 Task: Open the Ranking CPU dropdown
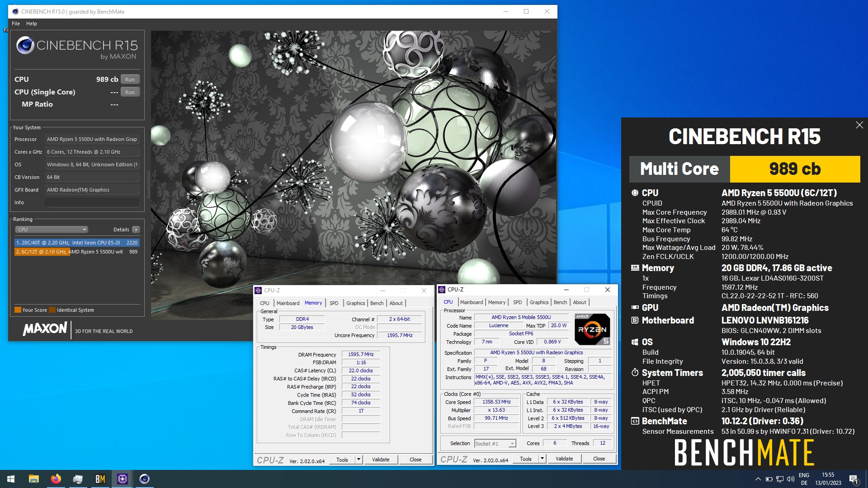[52, 230]
